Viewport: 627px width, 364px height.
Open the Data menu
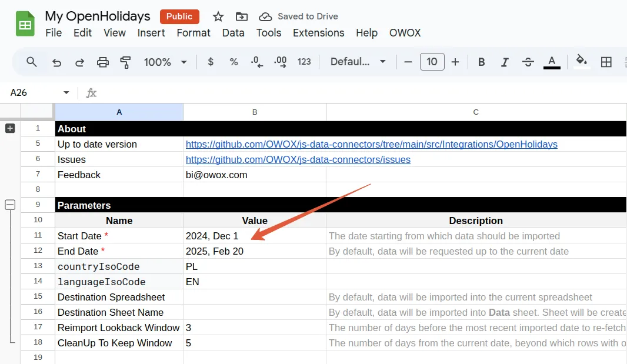click(233, 33)
